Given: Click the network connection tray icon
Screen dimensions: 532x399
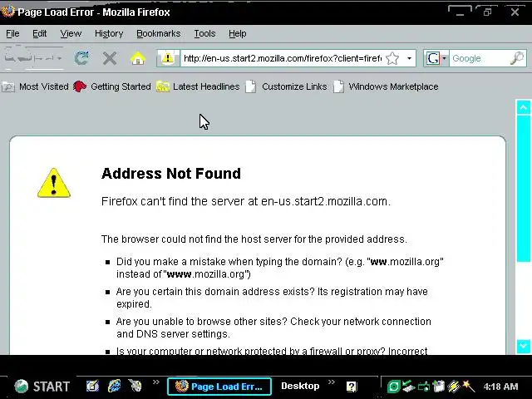Looking at the screenshot, I should coord(424,387).
